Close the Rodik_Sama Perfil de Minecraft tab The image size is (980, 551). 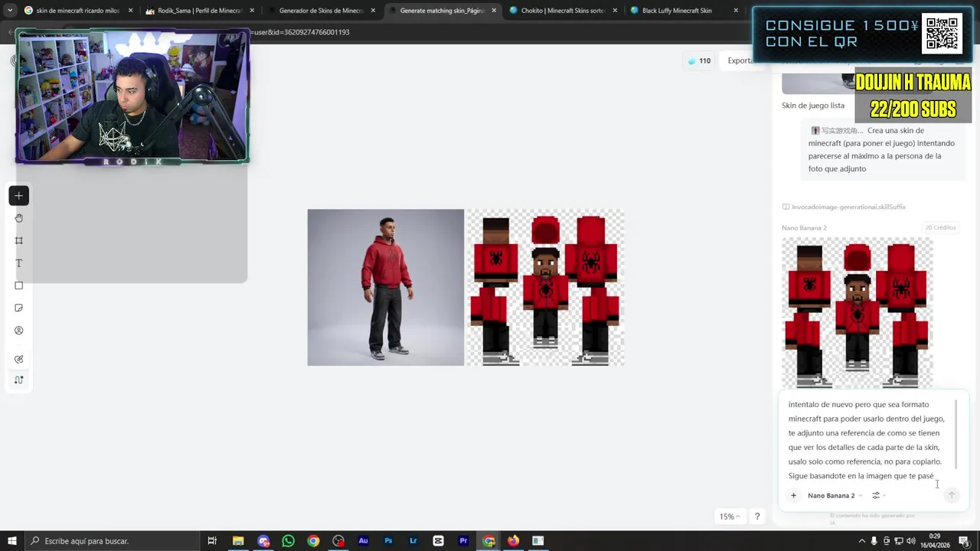pos(252,11)
